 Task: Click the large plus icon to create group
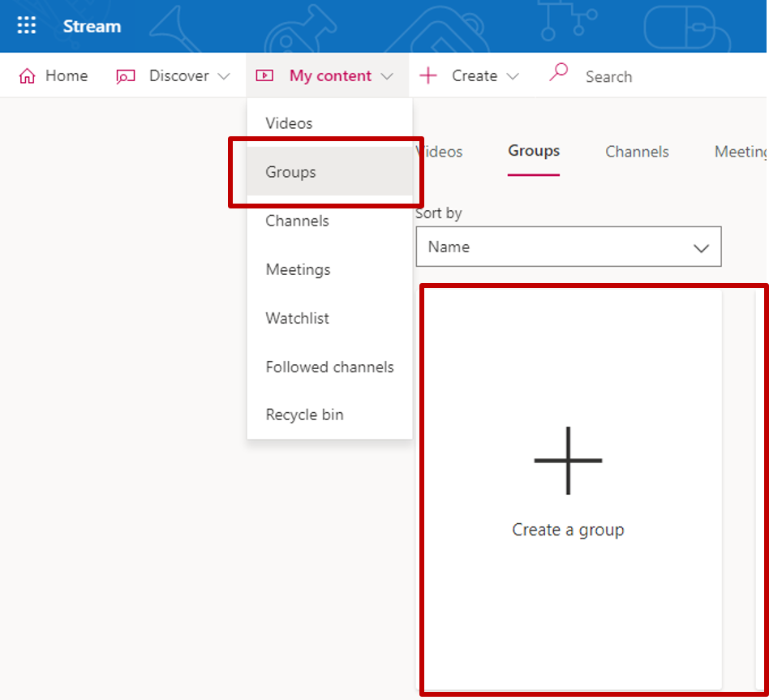568,460
